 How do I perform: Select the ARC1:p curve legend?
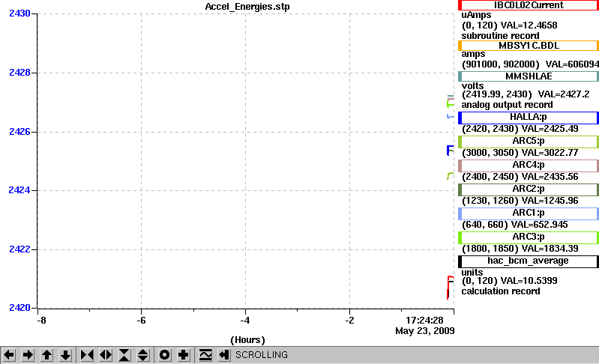coord(529,213)
